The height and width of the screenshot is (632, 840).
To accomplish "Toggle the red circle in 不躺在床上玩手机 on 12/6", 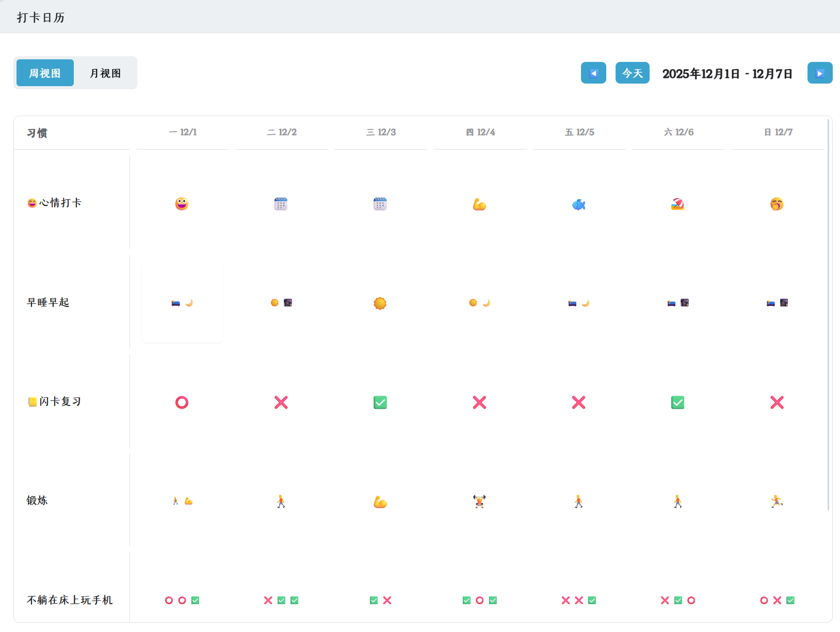I will (691, 601).
